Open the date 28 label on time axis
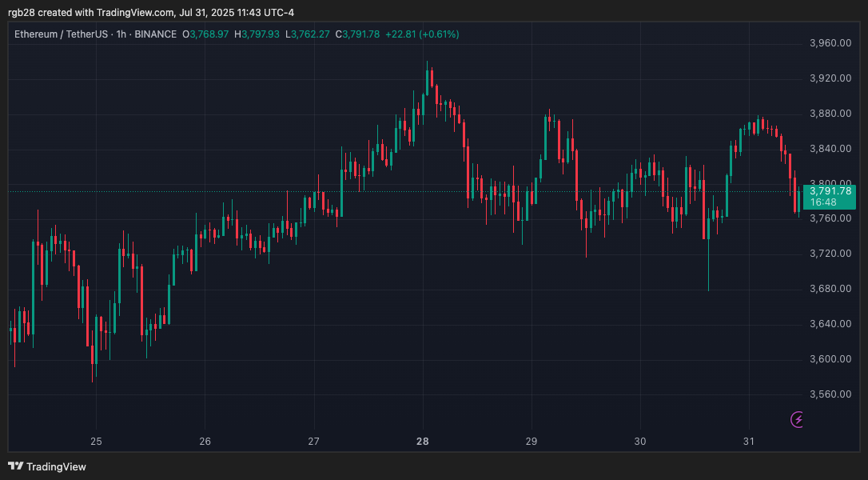868x480 pixels. [x=422, y=441]
